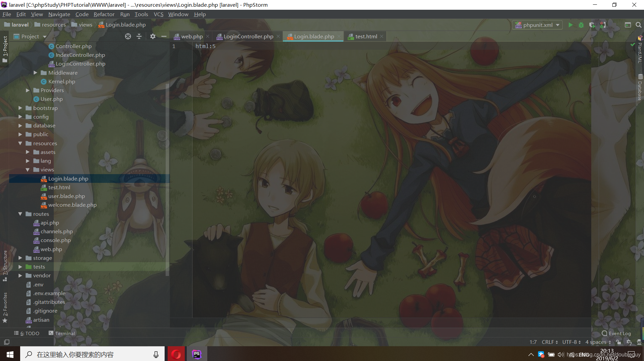
Task: Expand the storage folder
Action: (x=20, y=258)
